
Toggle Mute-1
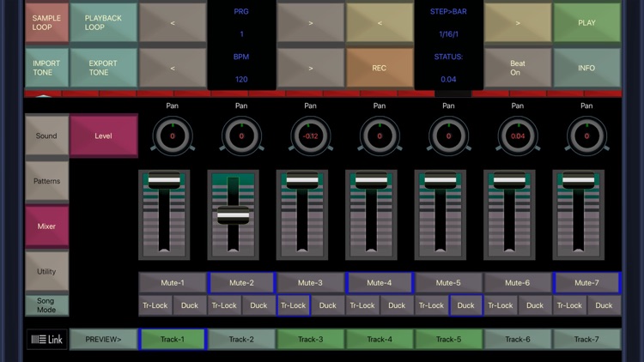(173, 283)
